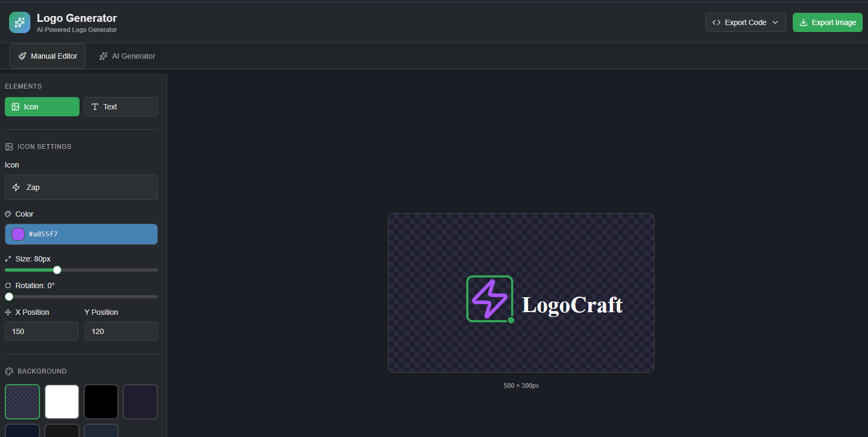Click the Export Image button
The image size is (868, 437).
tap(827, 22)
